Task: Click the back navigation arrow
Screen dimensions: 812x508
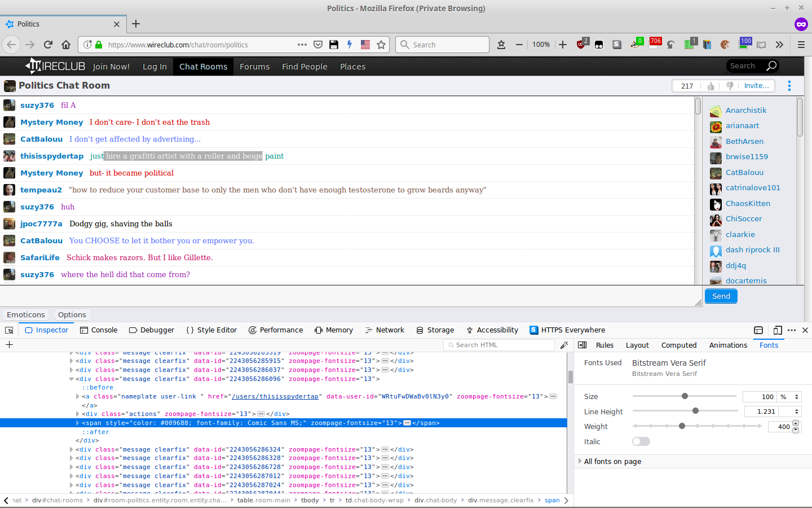Action: [12, 45]
